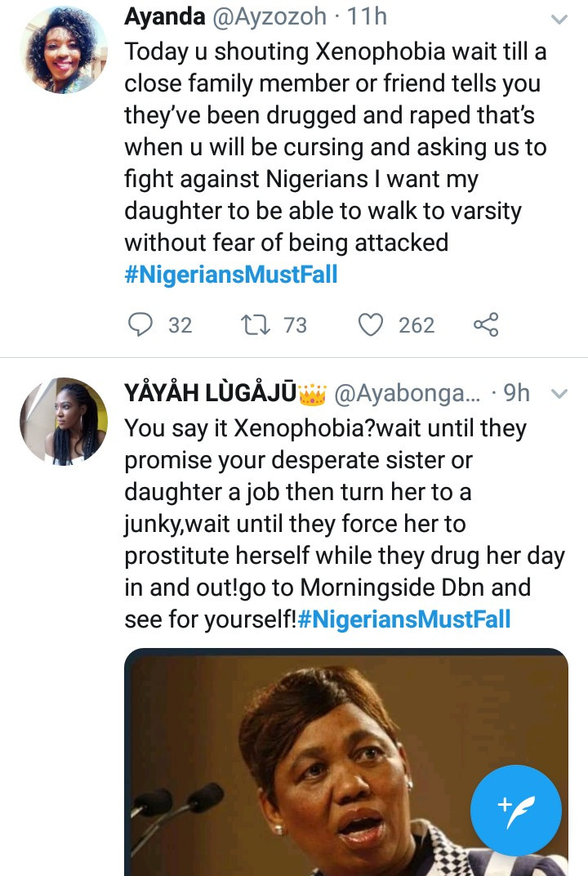Like Ayanda's tweet with heart icon
588x876 pixels.
pyautogui.click(x=372, y=325)
